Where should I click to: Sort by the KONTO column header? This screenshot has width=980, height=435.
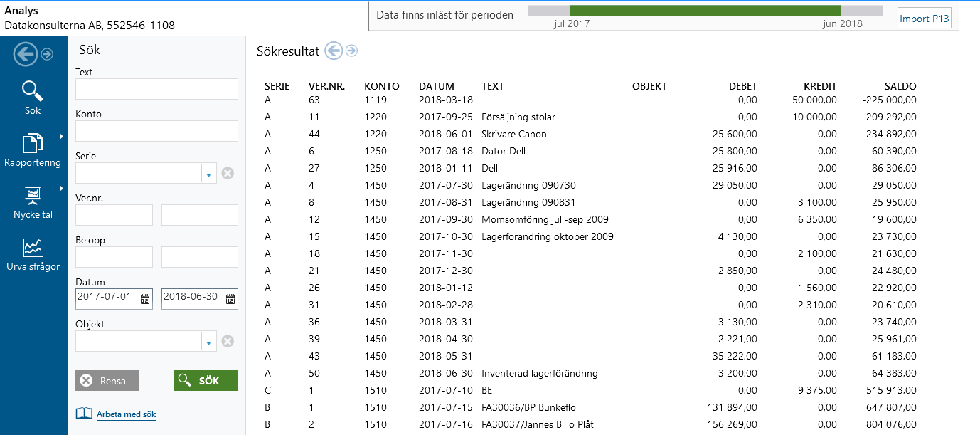pos(382,86)
